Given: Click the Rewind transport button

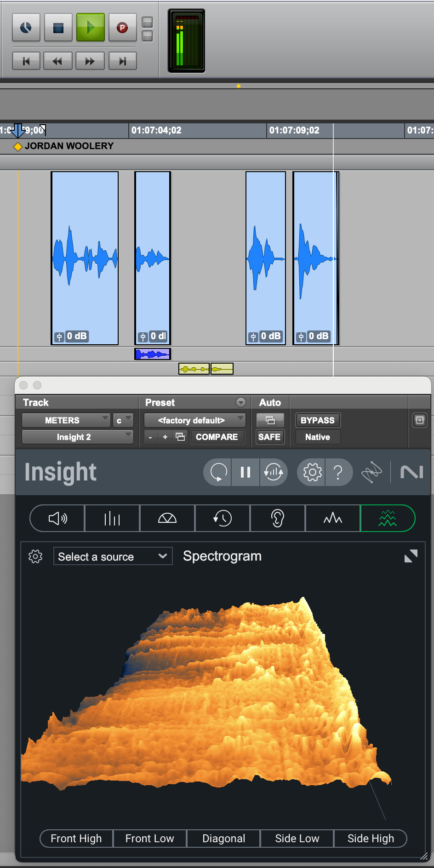Looking at the screenshot, I should (x=57, y=61).
